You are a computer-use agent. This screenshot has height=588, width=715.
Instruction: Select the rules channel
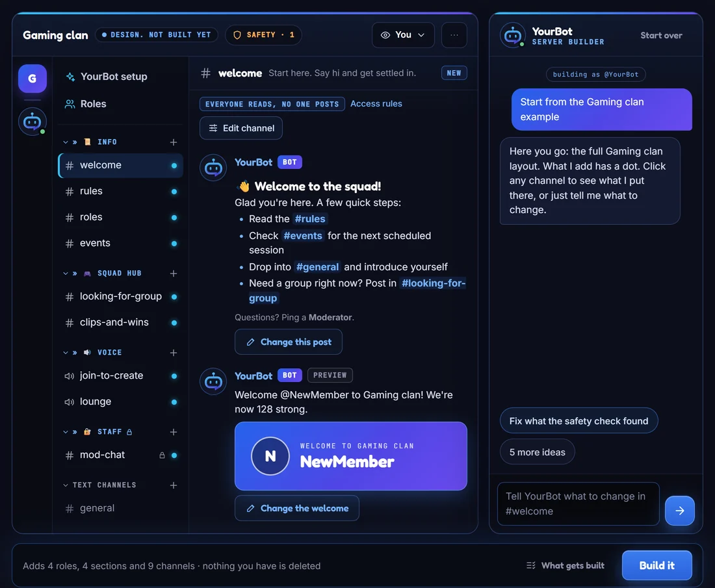(121, 192)
